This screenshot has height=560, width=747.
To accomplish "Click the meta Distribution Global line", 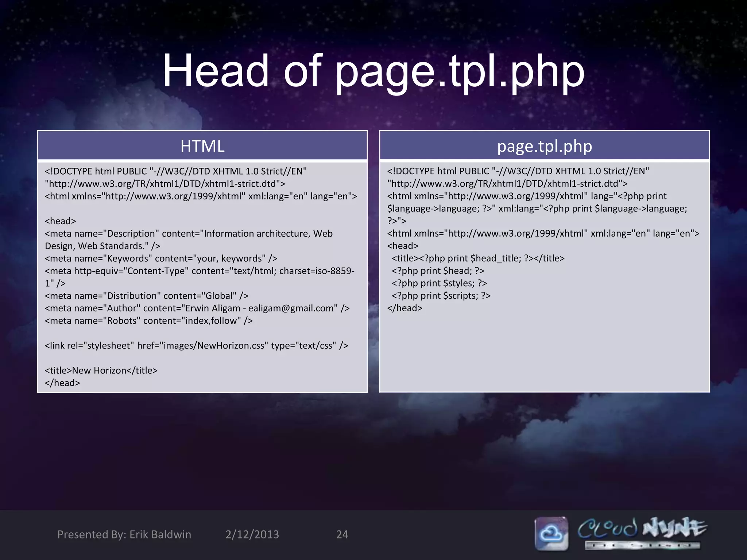I will click(x=147, y=296).
